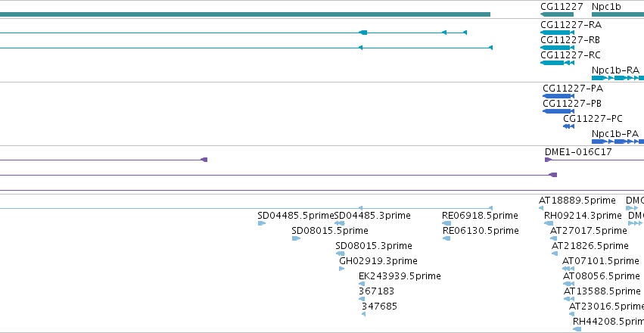Click protein CG11227-PC label

tap(593, 119)
